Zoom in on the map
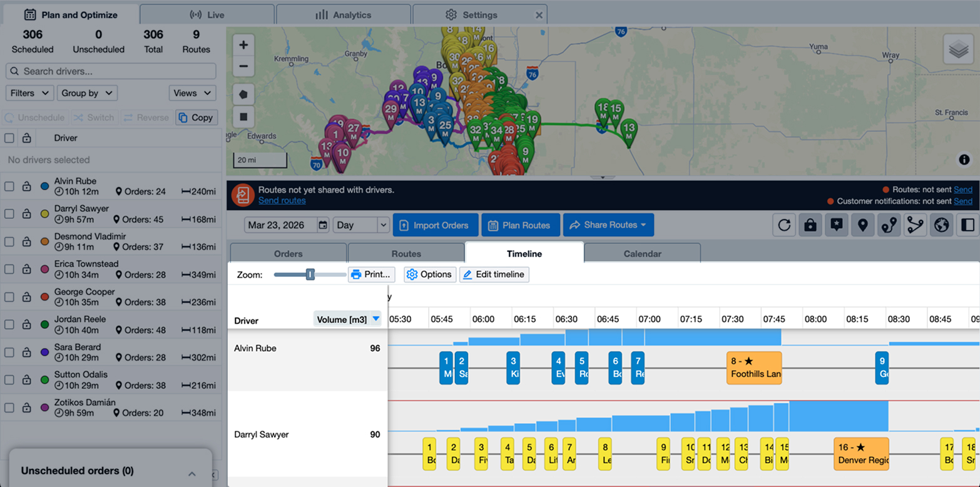 243,45
